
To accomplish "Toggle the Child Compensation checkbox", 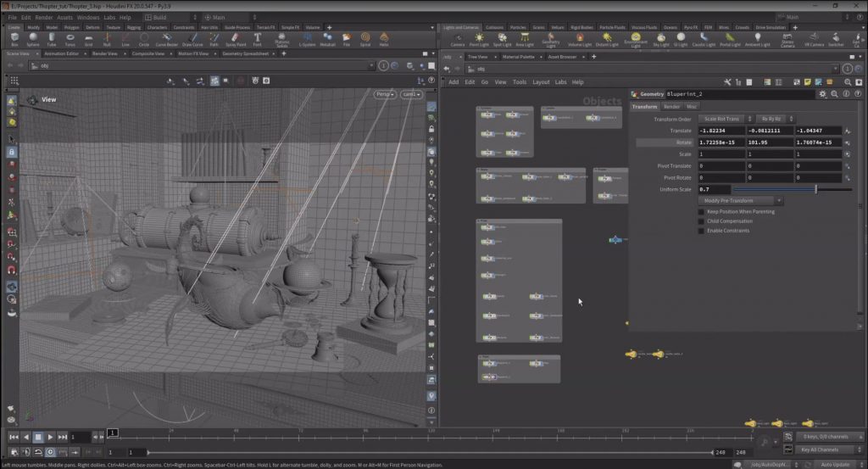I will point(701,221).
